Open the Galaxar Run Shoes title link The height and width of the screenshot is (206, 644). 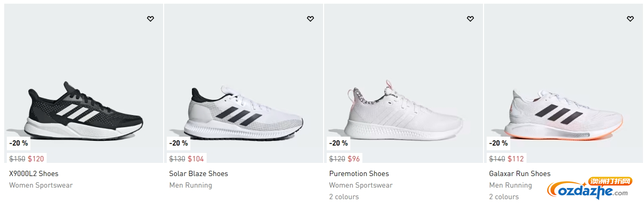520,173
